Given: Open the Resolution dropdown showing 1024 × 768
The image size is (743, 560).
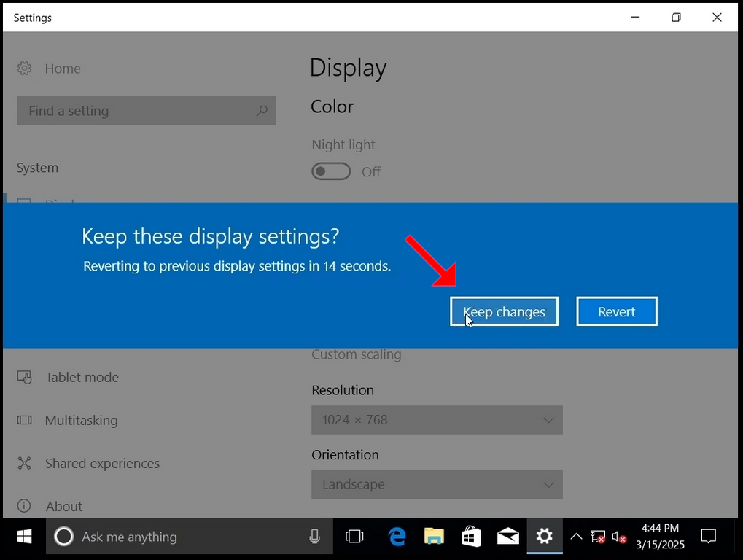Looking at the screenshot, I should 437,420.
